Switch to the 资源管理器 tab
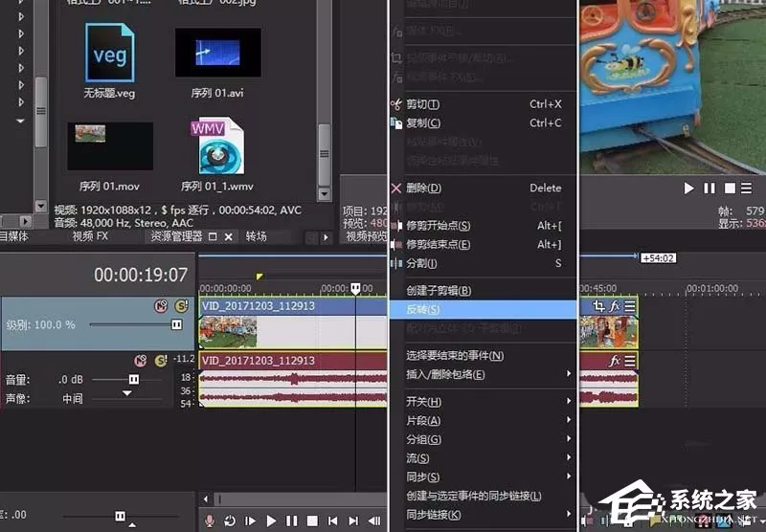This screenshot has height=532, width=766. pyautogui.click(x=176, y=236)
